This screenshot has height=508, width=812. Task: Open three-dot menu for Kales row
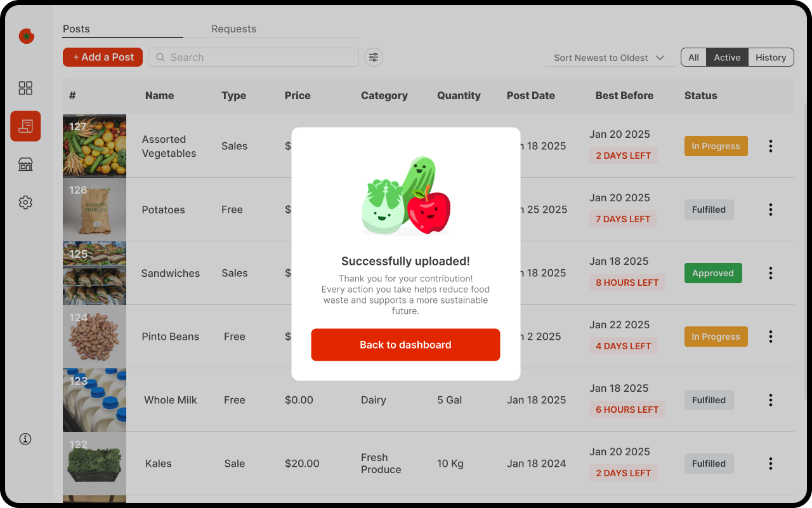[771, 464]
